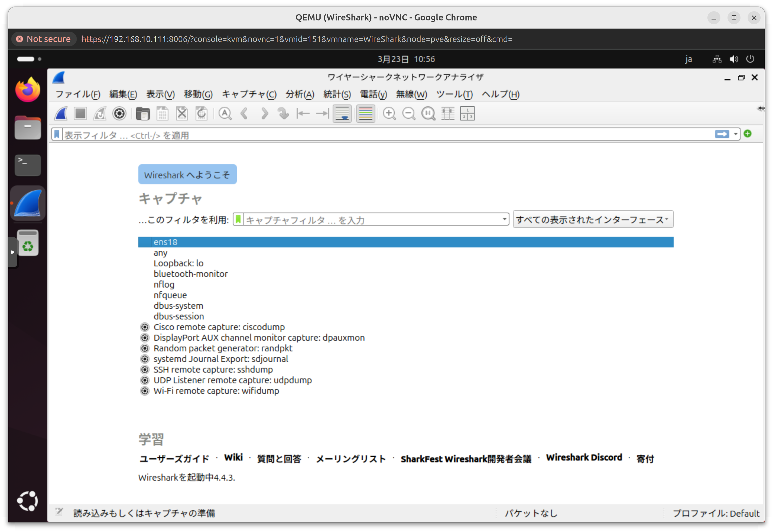Expand the capture filter history dropdown
773x532 pixels.
504,219
